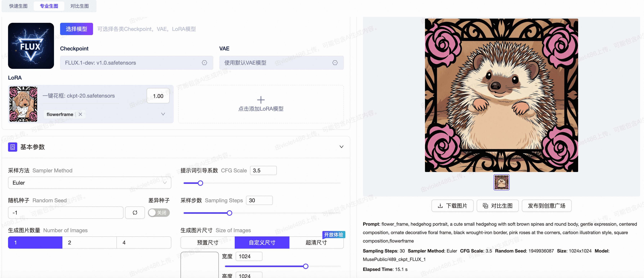Click the CFG Scale slider handle

point(200,183)
